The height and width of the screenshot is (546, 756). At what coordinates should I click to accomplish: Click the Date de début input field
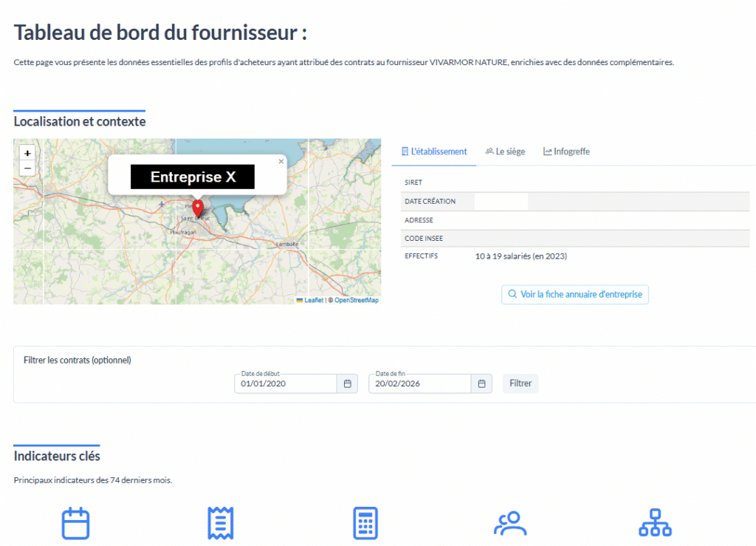[x=286, y=384]
